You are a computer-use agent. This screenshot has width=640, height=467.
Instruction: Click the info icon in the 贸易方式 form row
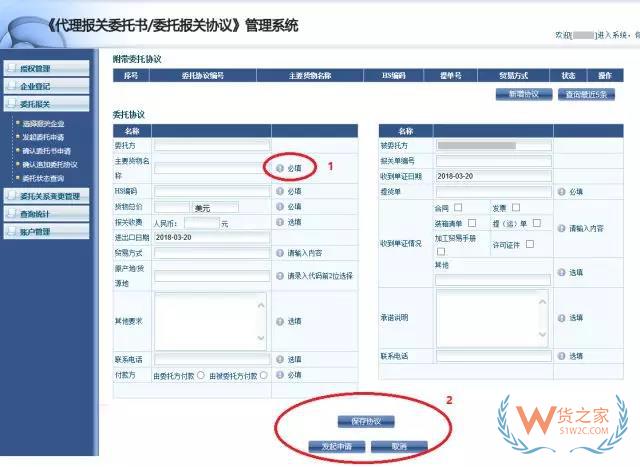point(280,253)
